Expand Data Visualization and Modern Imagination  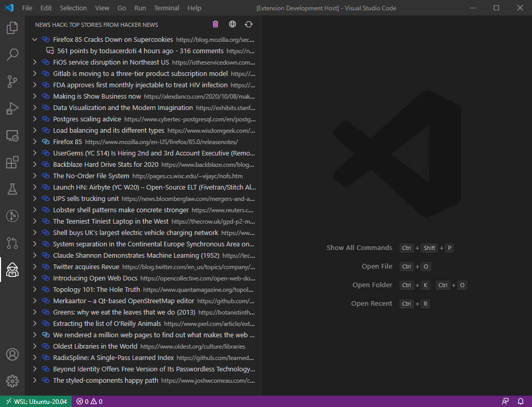click(x=35, y=108)
